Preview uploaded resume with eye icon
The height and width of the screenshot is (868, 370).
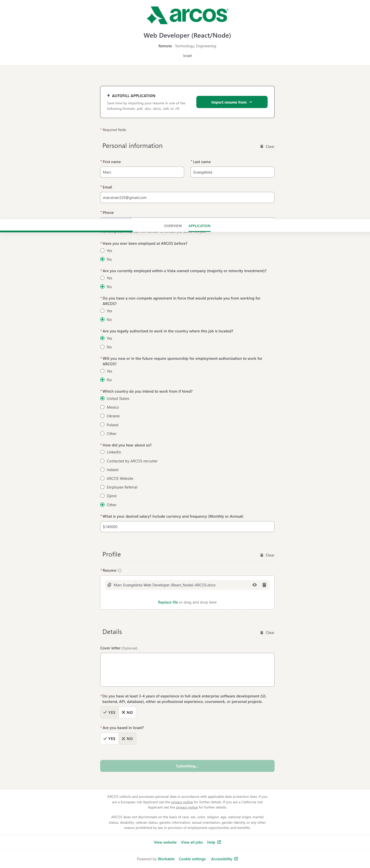coord(255,585)
